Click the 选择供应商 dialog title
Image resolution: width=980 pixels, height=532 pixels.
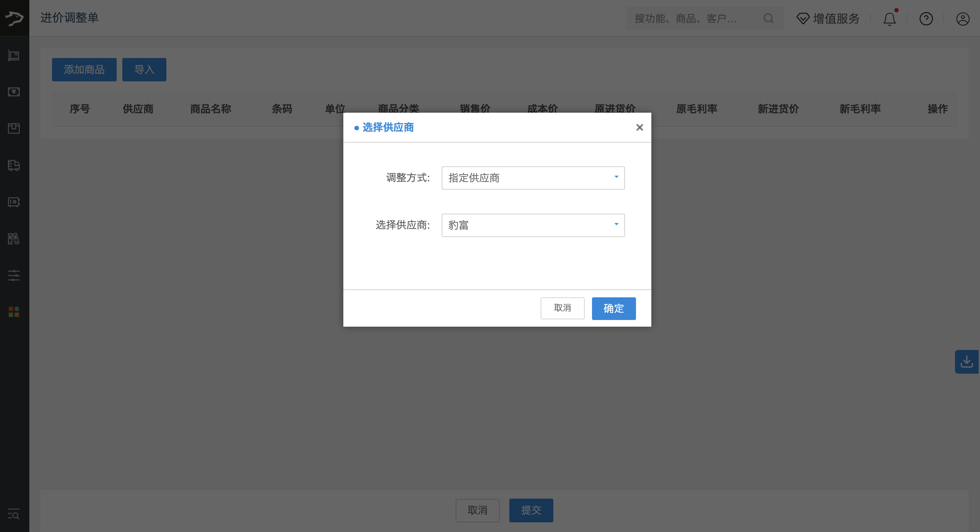(388, 127)
